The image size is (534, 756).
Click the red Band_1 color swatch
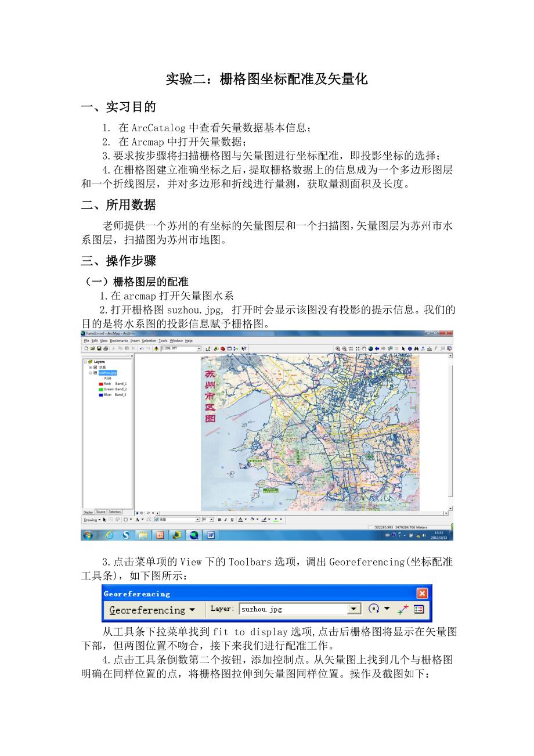[x=101, y=384]
